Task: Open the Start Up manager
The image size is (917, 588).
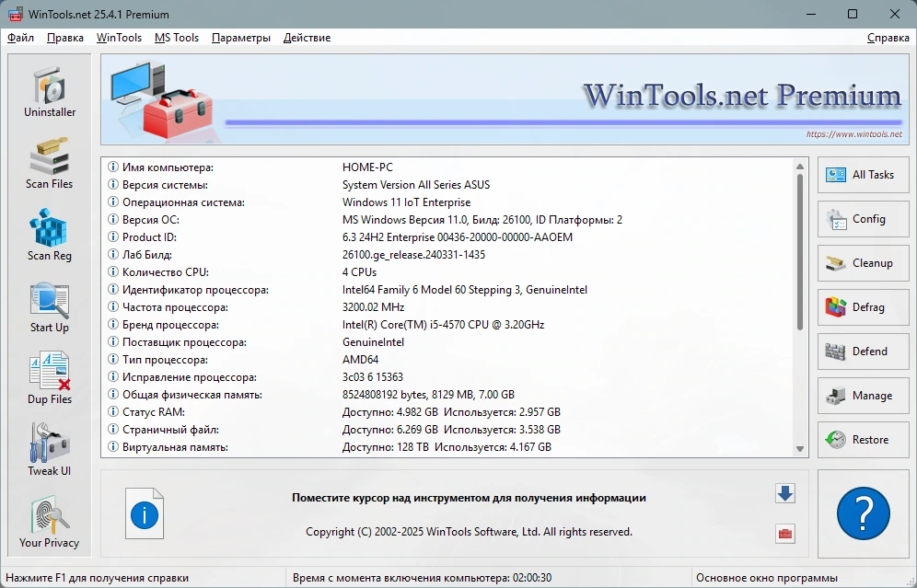Action: (x=50, y=306)
